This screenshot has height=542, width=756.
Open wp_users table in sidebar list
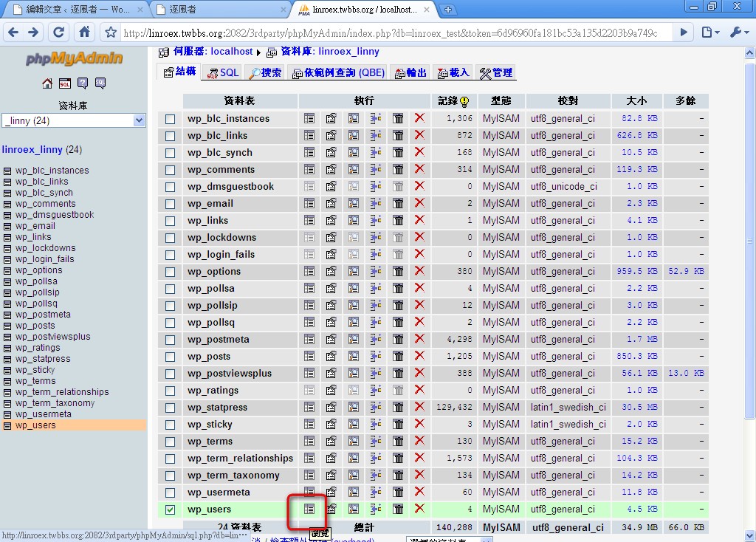(35, 425)
